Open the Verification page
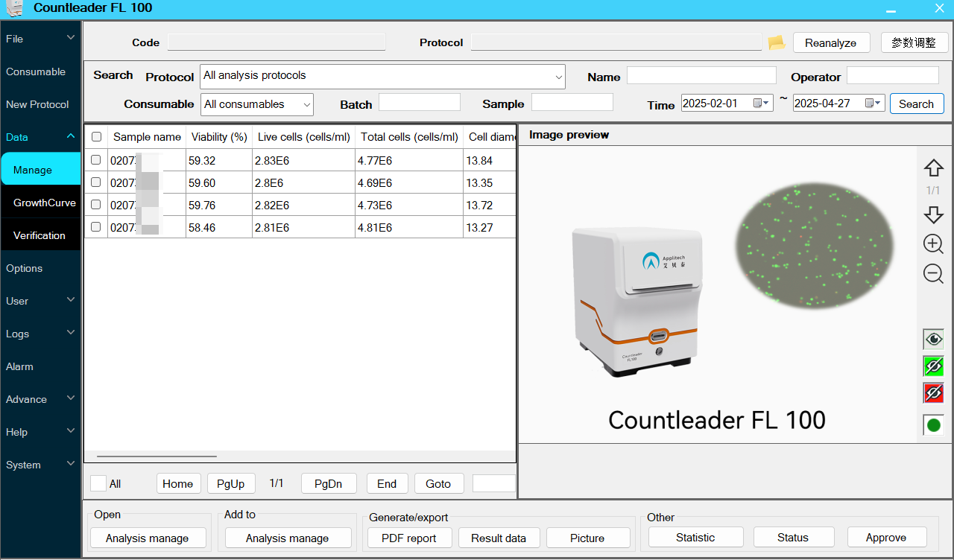This screenshot has height=560, width=954. pyautogui.click(x=41, y=235)
